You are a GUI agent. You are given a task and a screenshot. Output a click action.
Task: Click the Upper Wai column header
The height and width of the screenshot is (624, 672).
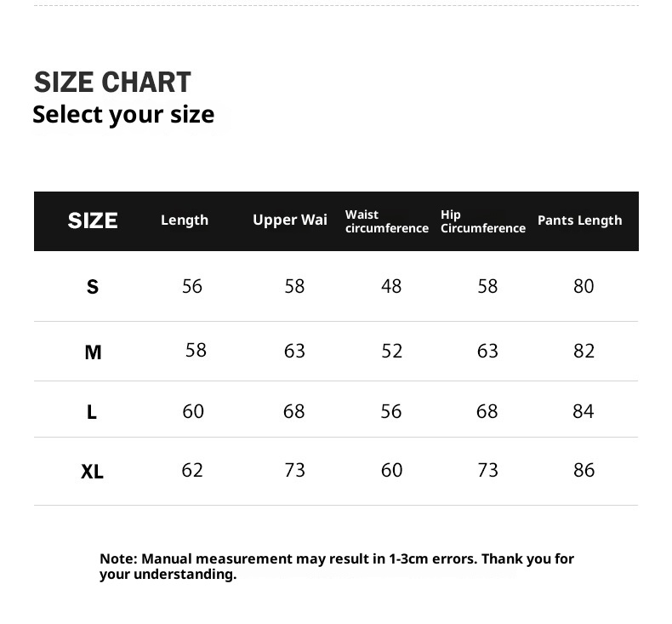(x=289, y=220)
